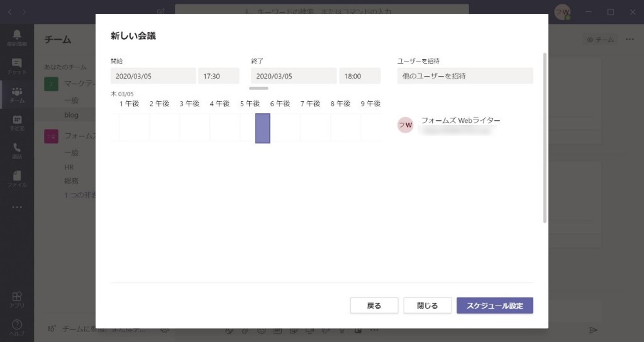This screenshot has width=644, height=342.
Task: Open the Activity bell in sidebar
Action: coord(17,38)
